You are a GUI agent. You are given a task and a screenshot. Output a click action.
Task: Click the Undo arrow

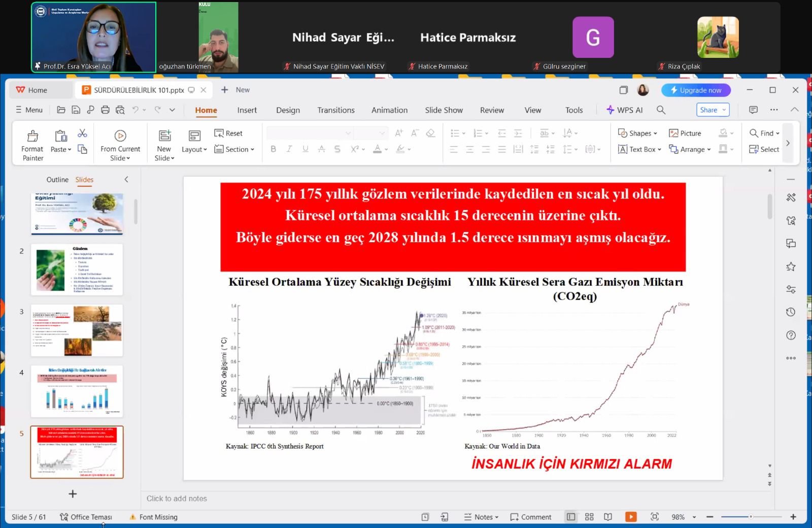pos(135,110)
